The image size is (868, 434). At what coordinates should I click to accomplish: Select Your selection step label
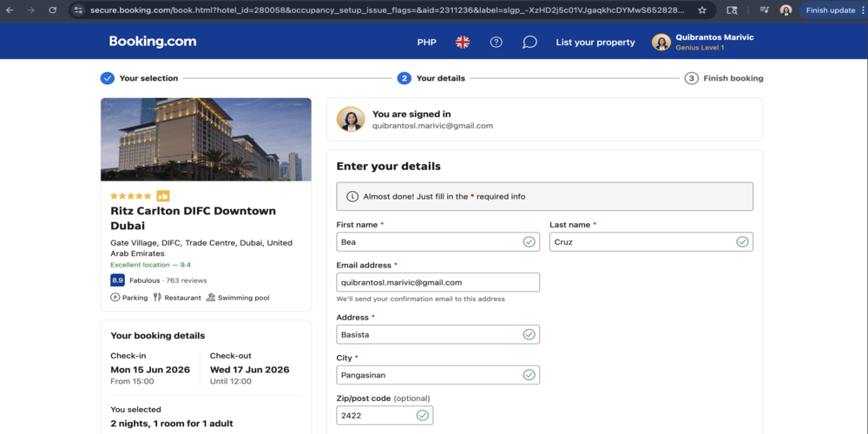[149, 78]
